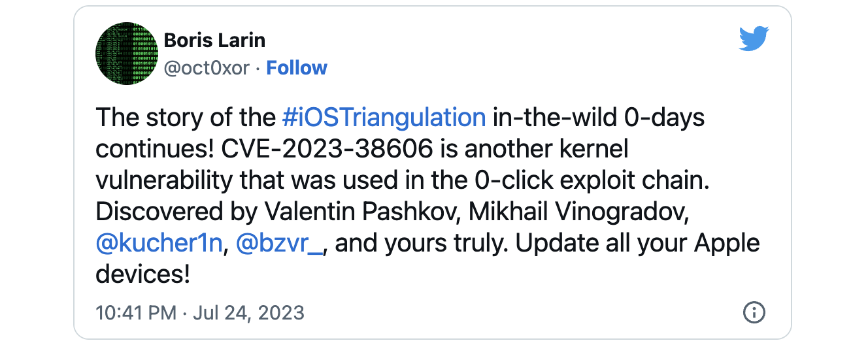Screen dimensions: 868x345
Task: Follow the @oct0xor account
Action: (x=297, y=68)
